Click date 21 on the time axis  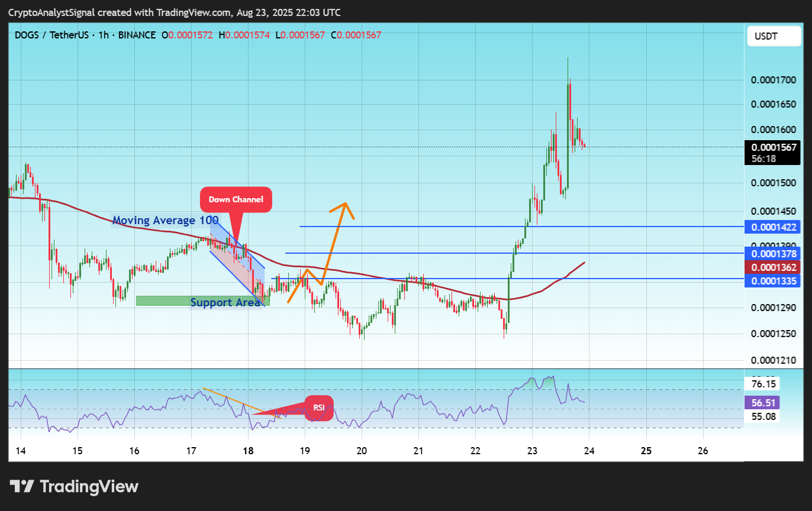tap(418, 451)
